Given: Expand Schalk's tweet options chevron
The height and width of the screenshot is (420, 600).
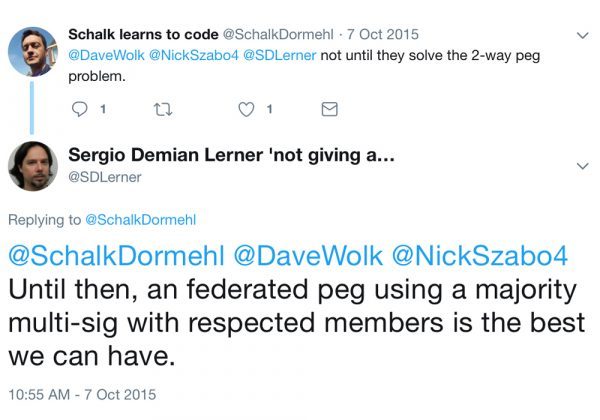Looking at the screenshot, I should [584, 36].
